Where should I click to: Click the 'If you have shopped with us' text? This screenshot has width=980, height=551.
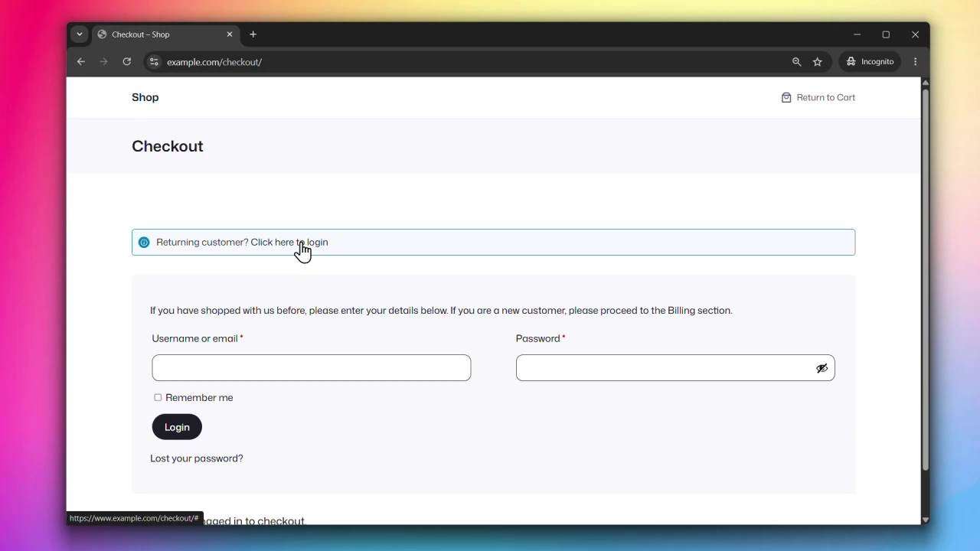(x=441, y=311)
